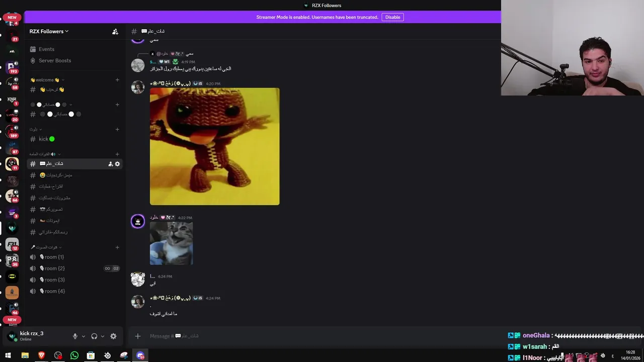Open the Windows Start menu
The width and height of the screenshot is (644, 362).
pyautogui.click(x=8, y=355)
